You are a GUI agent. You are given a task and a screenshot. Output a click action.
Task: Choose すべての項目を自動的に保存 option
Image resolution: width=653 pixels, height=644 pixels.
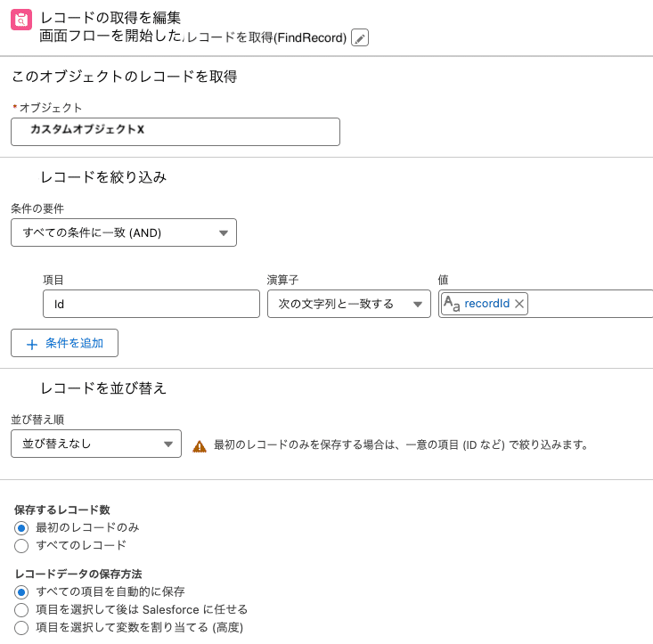click(21, 592)
